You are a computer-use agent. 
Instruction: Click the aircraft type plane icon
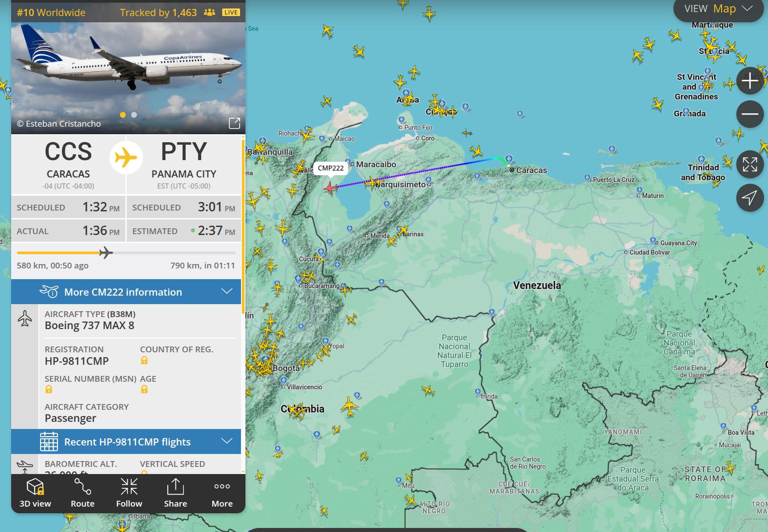(x=25, y=318)
